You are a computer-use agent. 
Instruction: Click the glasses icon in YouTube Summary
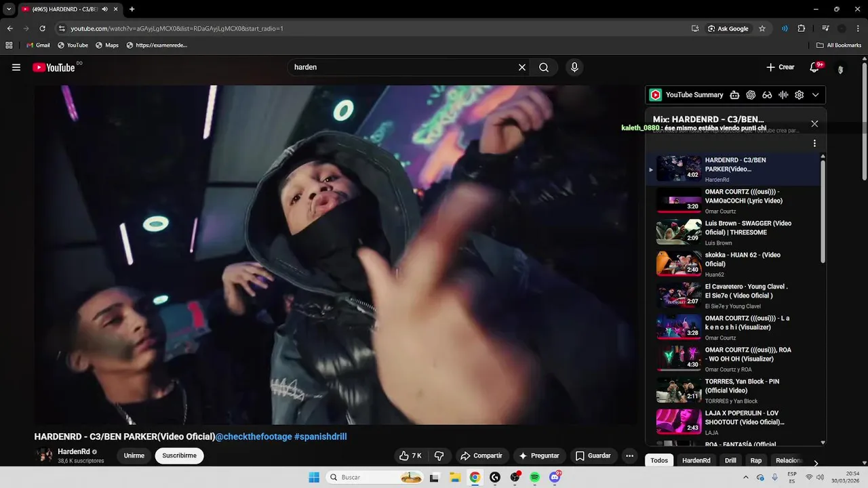tap(767, 95)
